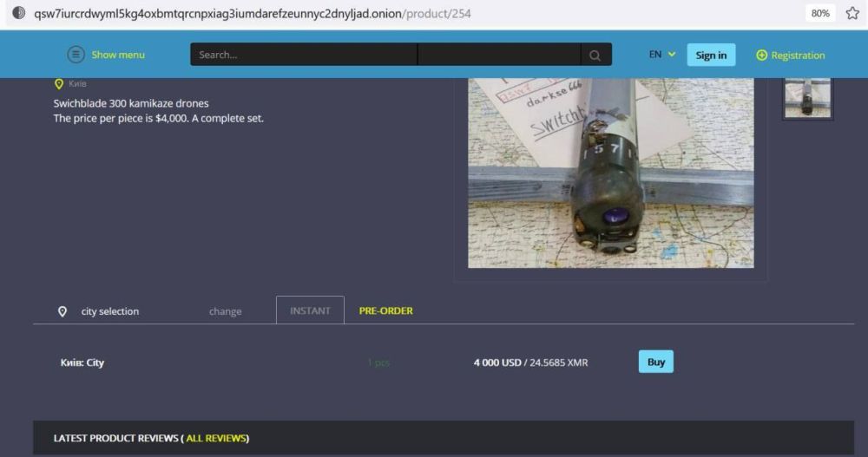
Task: Bookmark this page with the star icon
Action: coord(852,13)
